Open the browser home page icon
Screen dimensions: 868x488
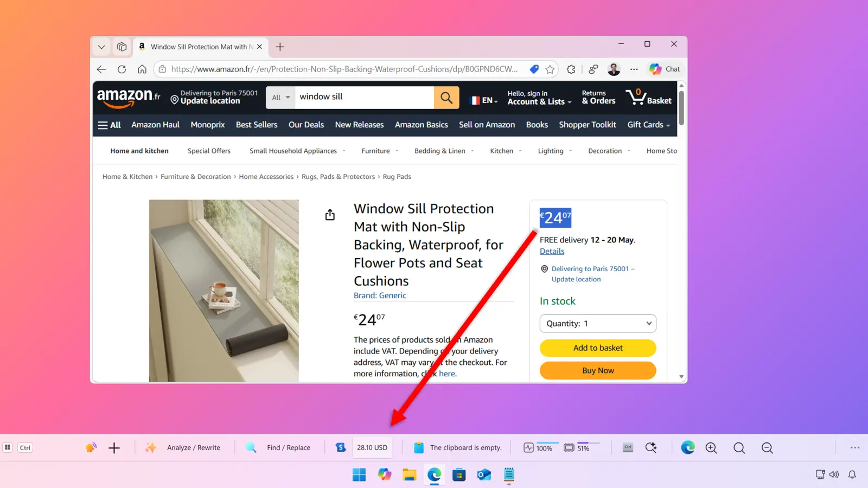(x=142, y=69)
